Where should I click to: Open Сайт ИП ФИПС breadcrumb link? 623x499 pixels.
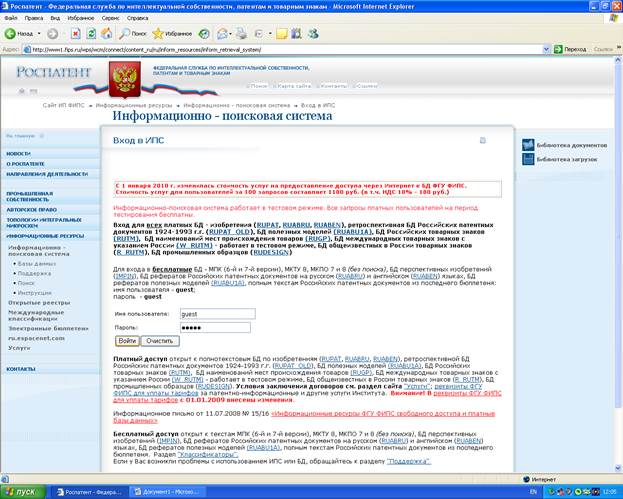coord(64,105)
